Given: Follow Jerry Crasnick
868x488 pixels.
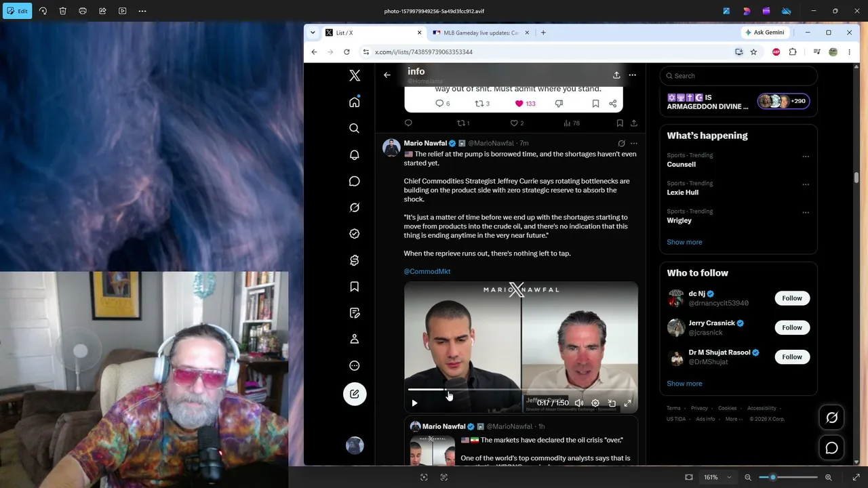Looking at the screenshot, I should [792, 327].
